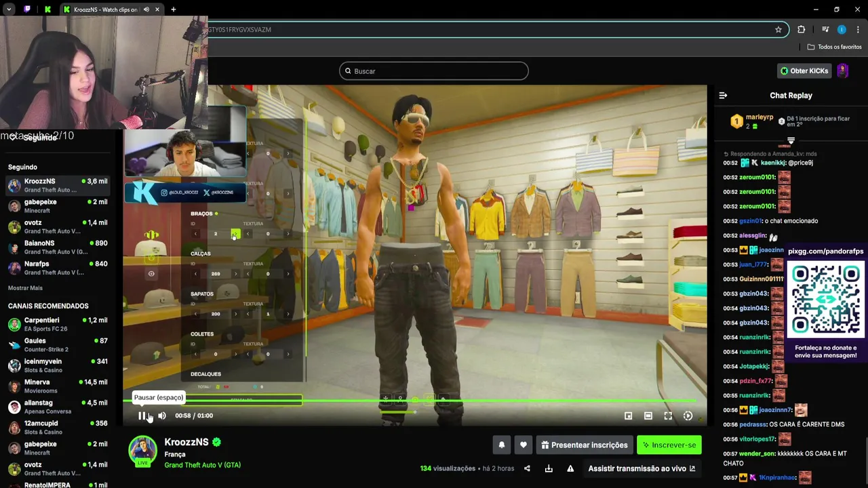
Task: Expand the chat leaderboard drag handle
Action: click(791, 141)
